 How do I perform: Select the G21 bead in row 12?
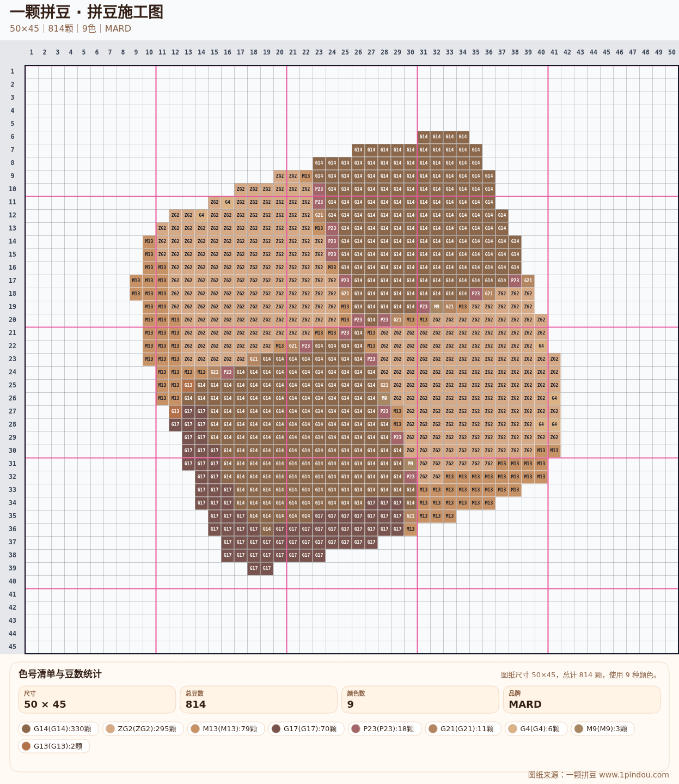pos(319,215)
